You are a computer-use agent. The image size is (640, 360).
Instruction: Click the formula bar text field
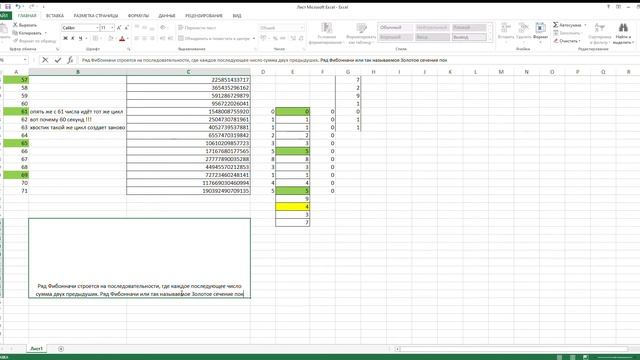[358, 60]
